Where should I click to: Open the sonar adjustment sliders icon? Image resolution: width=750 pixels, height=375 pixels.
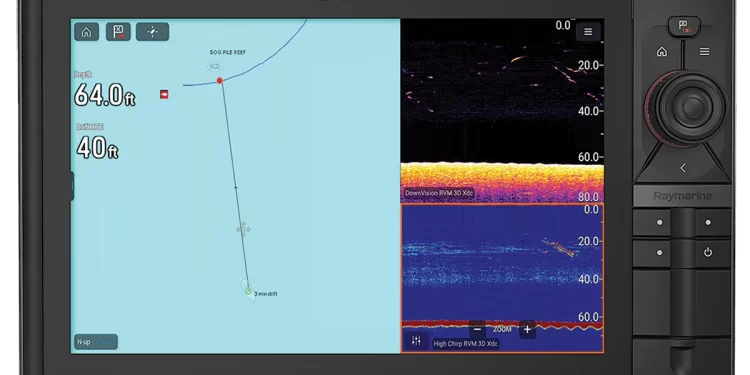point(416,341)
